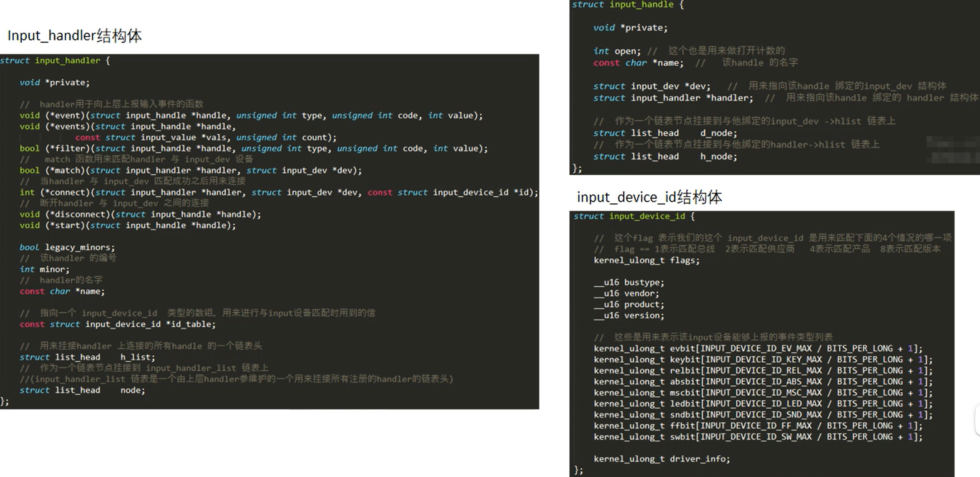Screen dimensions: 980x477
Task: Click the '__u16 bustype;' line
Action: (629, 282)
